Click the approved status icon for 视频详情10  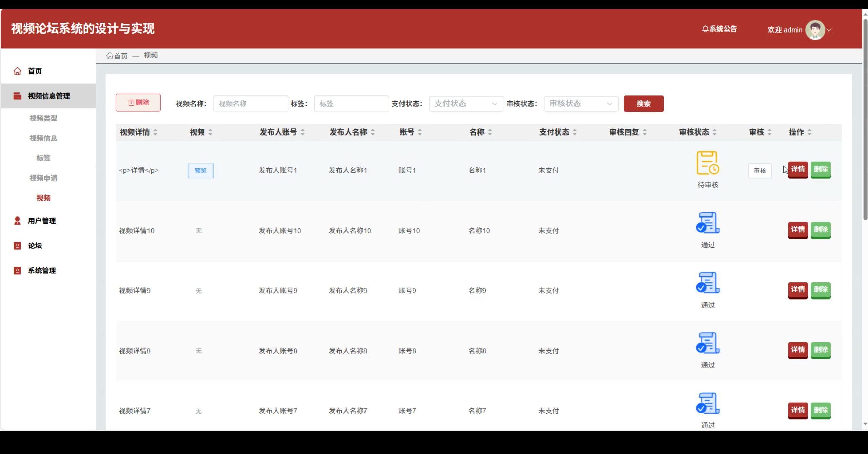tap(708, 223)
